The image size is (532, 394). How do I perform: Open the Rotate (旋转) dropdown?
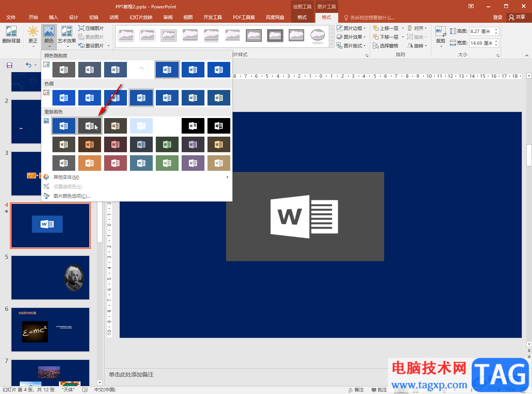[417, 46]
